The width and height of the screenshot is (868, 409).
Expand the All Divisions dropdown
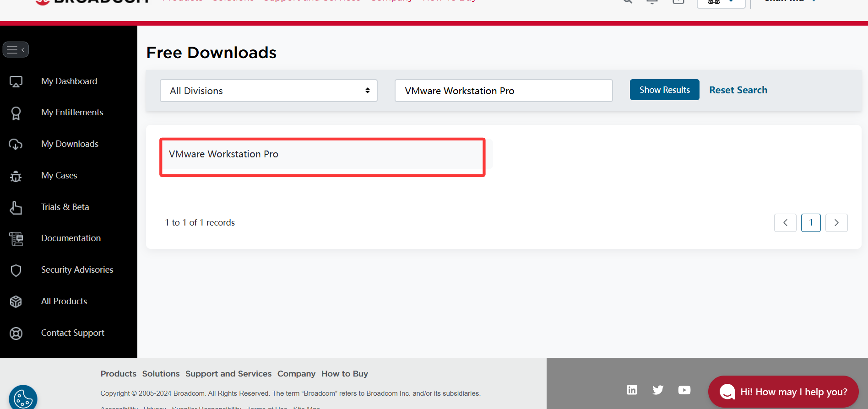coord(269,91)
